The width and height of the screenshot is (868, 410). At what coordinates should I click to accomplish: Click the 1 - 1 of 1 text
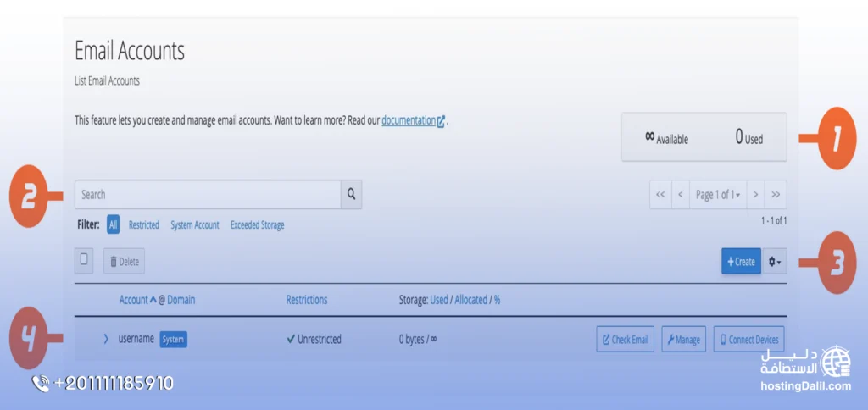[x=774, y=221]
